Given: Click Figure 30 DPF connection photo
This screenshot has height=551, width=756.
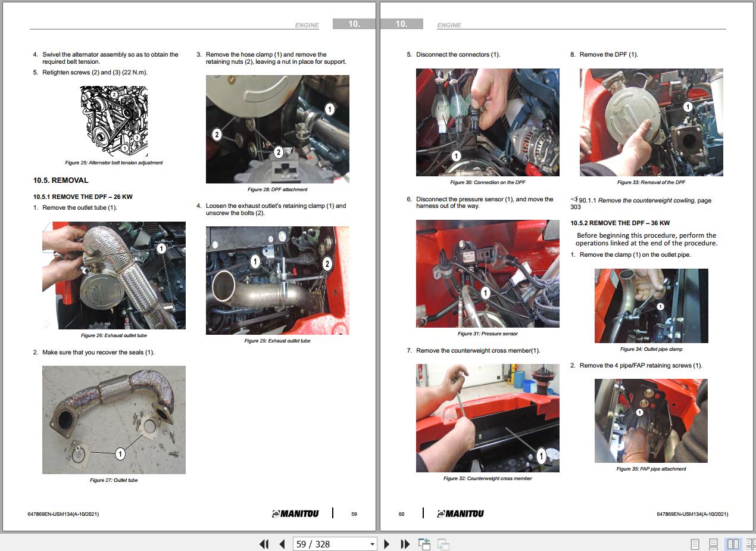Looking at the screenshot, I should 488,122.
